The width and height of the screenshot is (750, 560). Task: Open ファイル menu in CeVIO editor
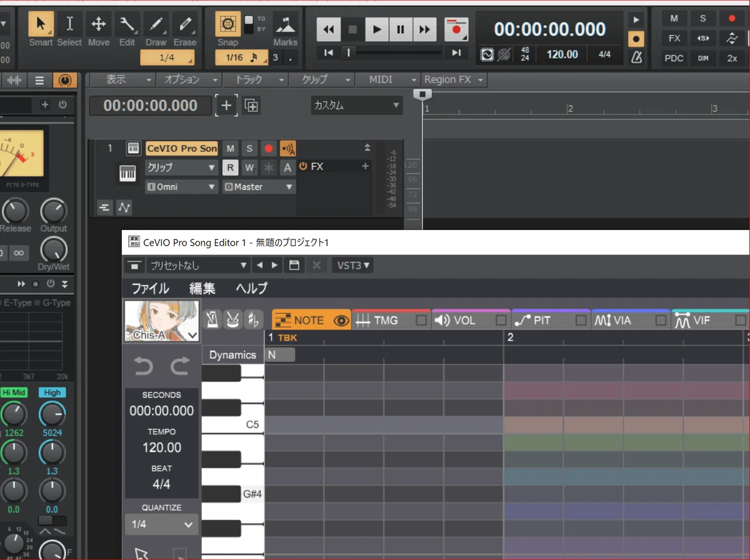tap(150, 288)
